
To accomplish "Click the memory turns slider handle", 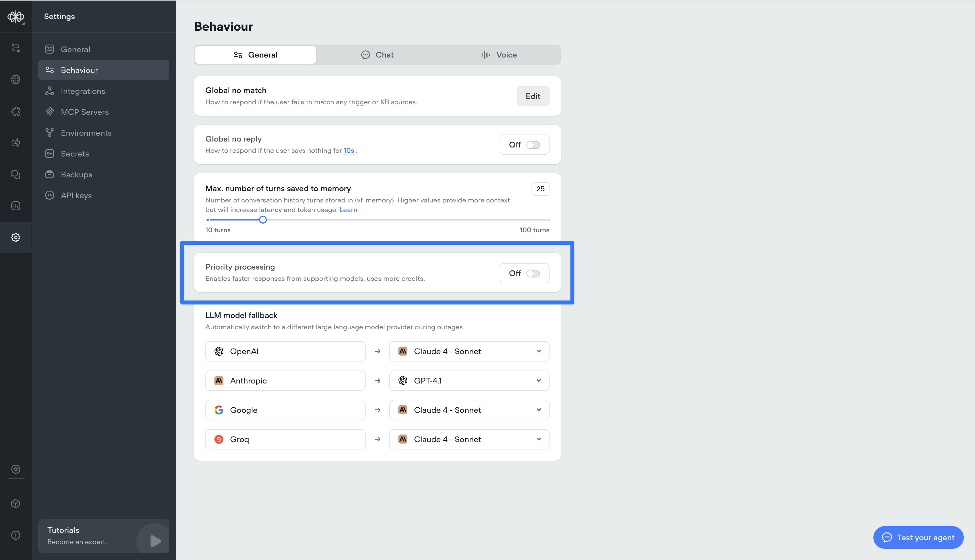I will click(x=263, y=220).
